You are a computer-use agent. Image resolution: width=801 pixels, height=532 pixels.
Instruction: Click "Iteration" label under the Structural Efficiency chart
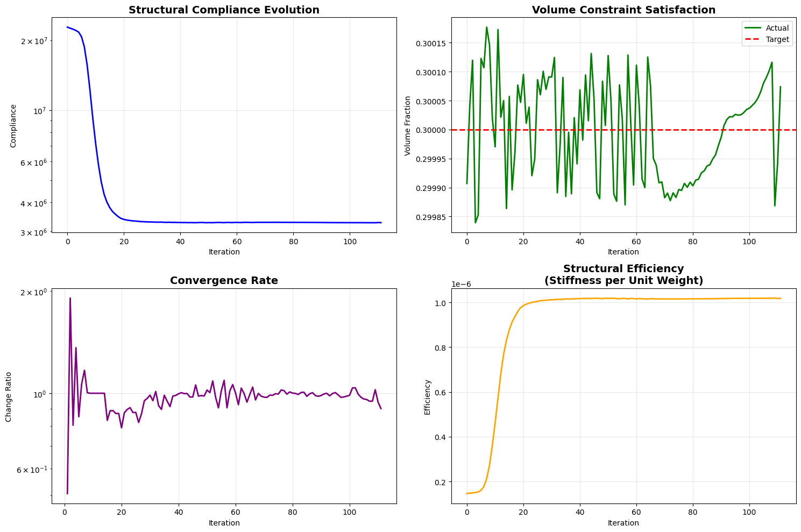pyautogui.click(x=623, y=523)
